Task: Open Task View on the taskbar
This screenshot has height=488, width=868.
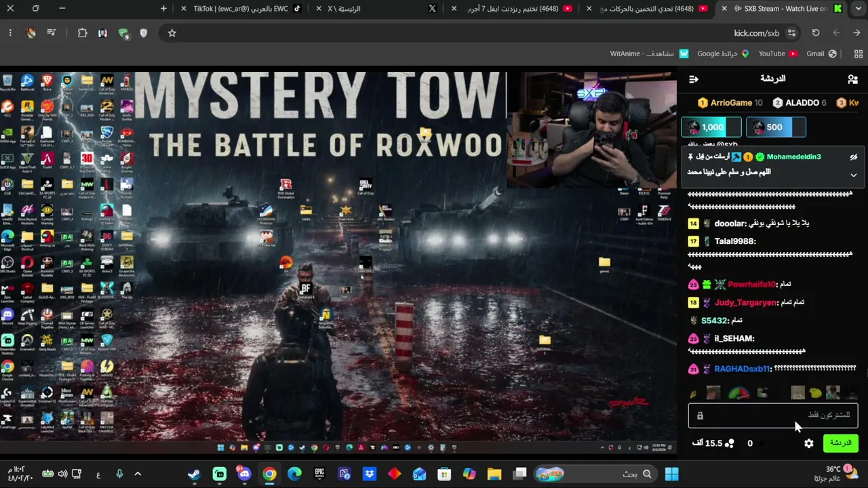Action: coord(520,474)
